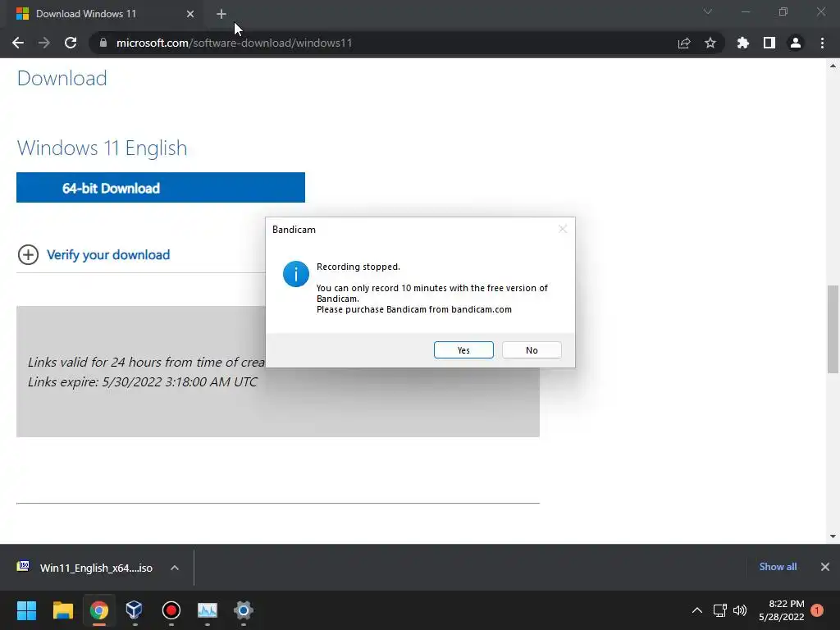Open Chrome three-dot menu
Image resolution: width=840 pixels, height=630 pixels.
pos(822,43)
